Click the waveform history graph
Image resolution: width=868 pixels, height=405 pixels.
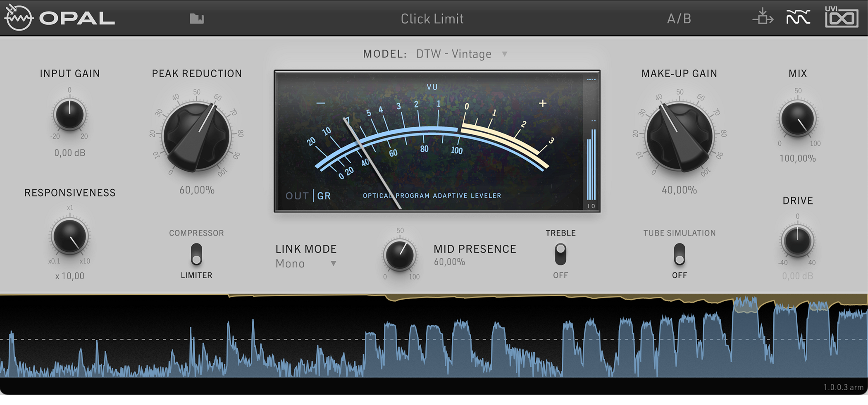point(434,336)
